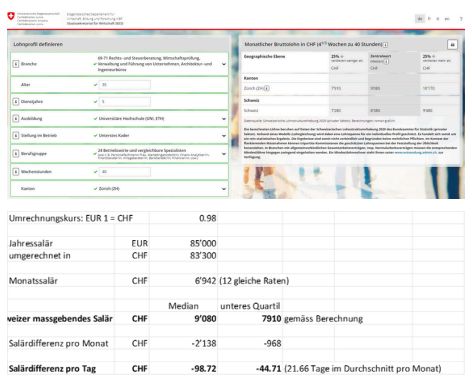Click the Berufsgruppe info icon
The height and width of the screenshot is (387, 472).
click(x=16, y=153)
